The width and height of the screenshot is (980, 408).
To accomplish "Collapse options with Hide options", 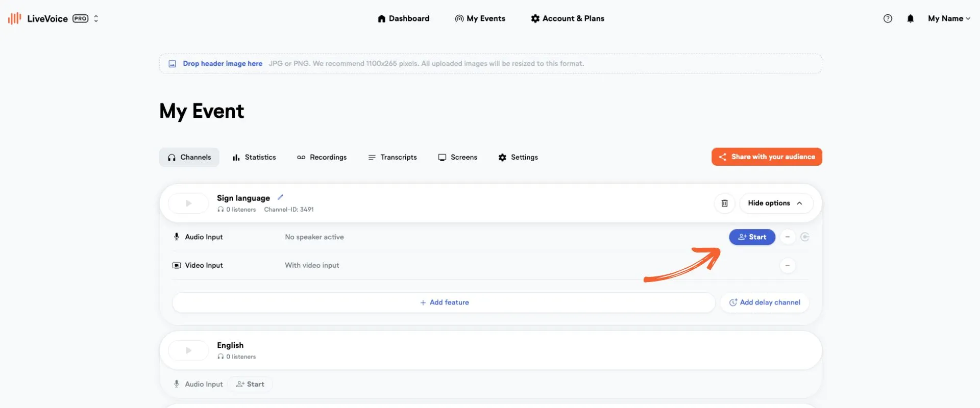I will pyautogui.click(x=776, y=203).
